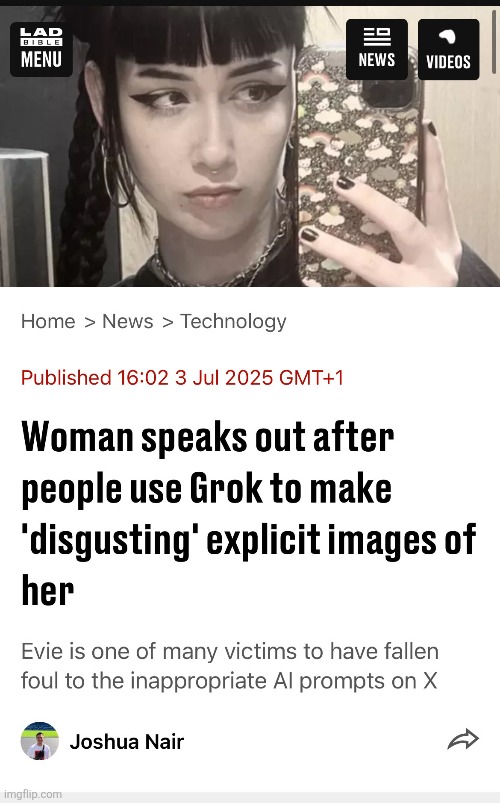Click the Joshua Nair author name
Screen dimensions: 500x803
pyautogui.click(x=127, y=742)
